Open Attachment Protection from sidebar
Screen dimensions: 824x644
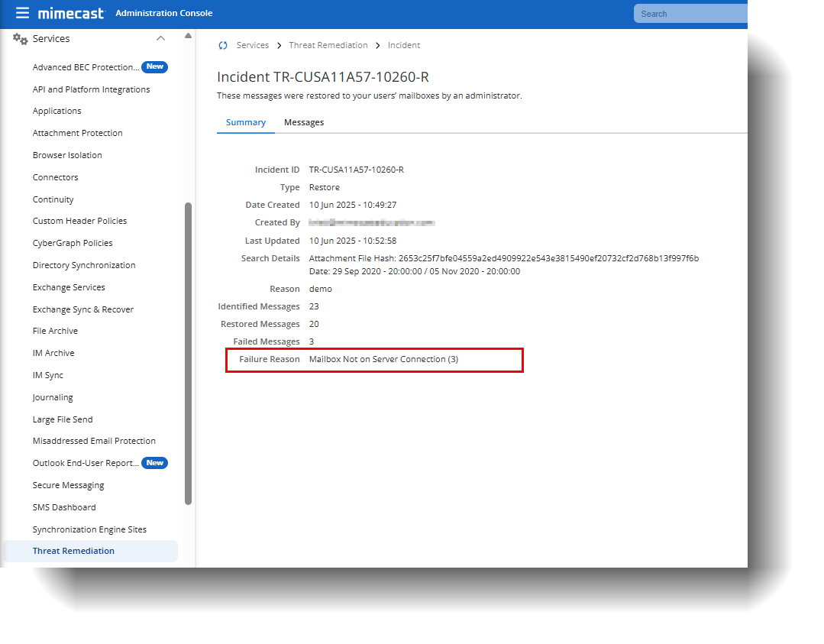(x=77, y=133)
